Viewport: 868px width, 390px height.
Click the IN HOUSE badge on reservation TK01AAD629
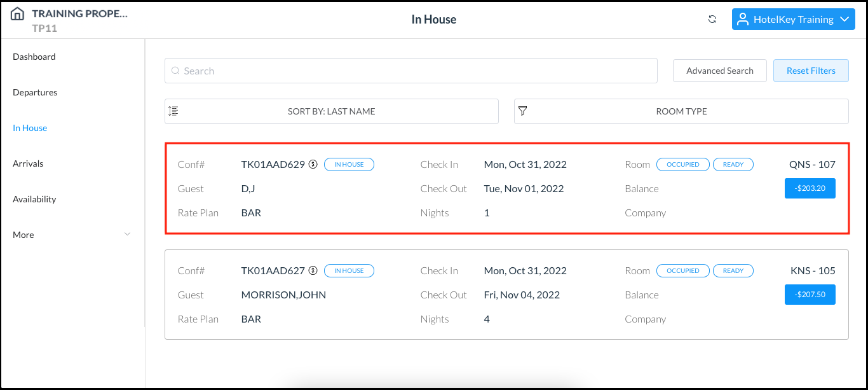349,164
